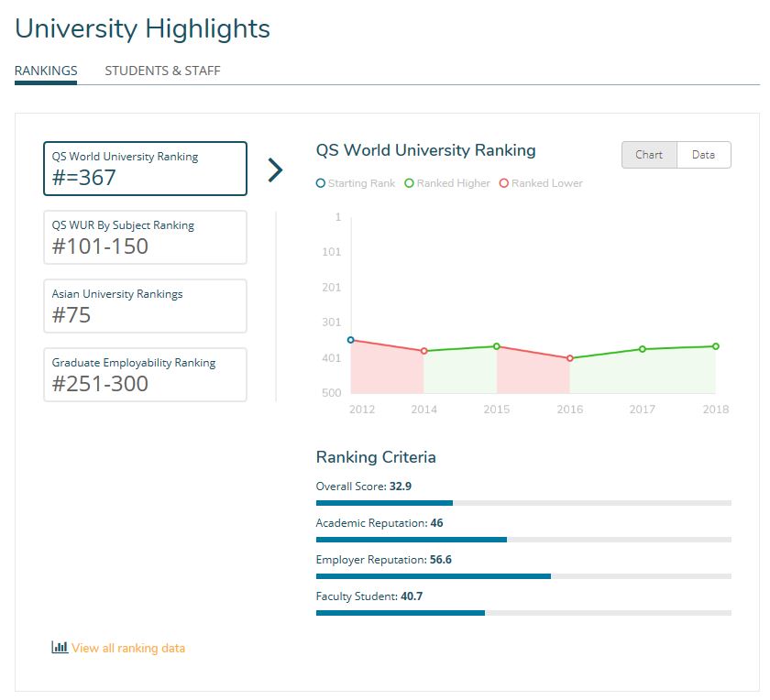770x700 pixels.
Task: Click the '#101-150' rank value
Action: [100, 246]
